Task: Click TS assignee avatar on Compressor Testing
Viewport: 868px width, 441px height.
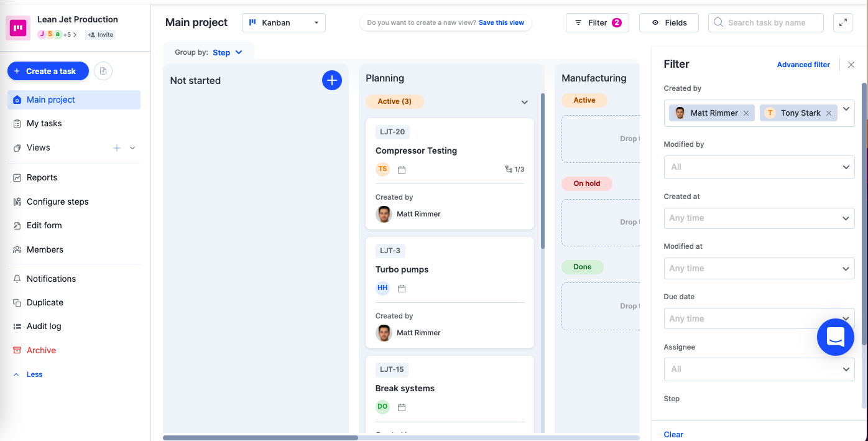Action: [382, 169]
